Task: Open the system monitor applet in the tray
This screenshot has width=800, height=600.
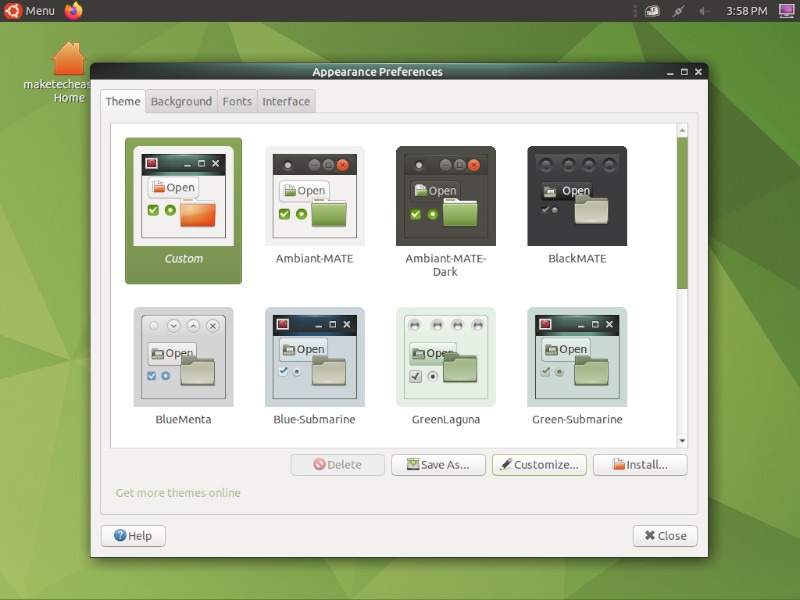Action: (x=653, y=10)
